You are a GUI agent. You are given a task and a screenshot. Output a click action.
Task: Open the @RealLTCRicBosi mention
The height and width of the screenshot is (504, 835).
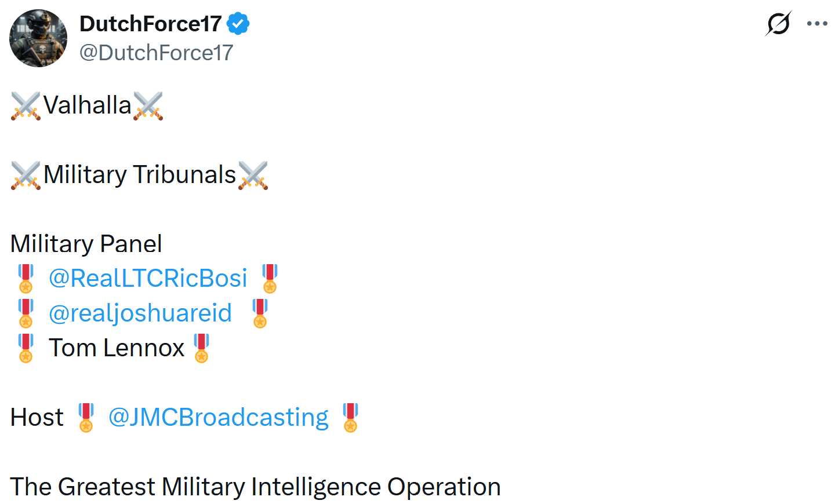(x=148, y=278)
